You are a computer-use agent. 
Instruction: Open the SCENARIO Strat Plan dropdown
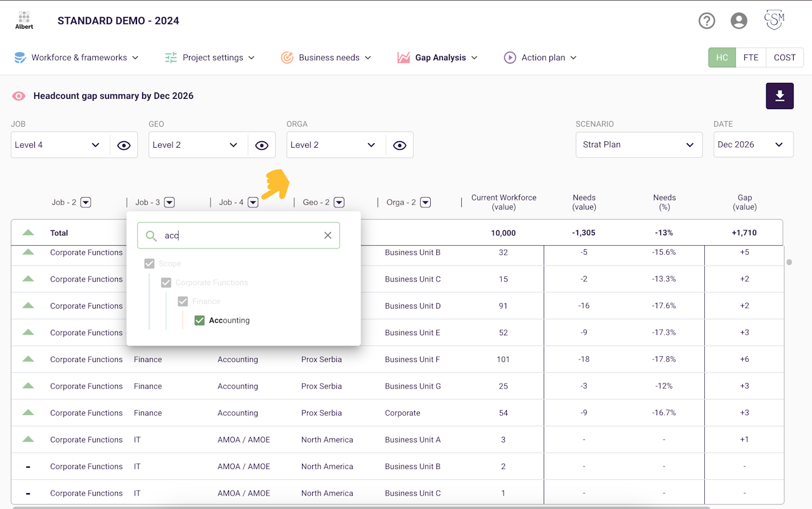tap(639, 145)
